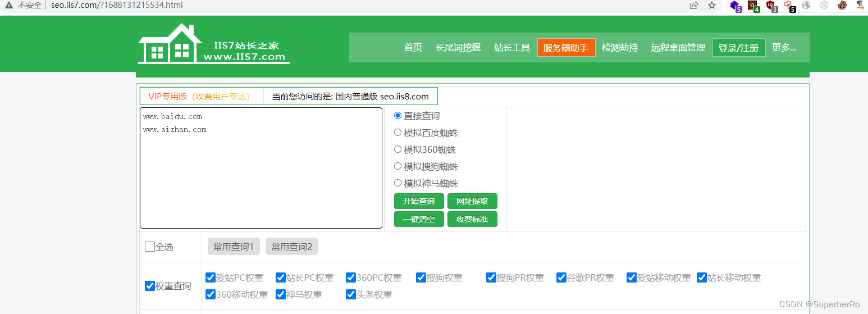Uncheck 爱站PC权重 checkbox
868x314 pixels.
tap(211, 277)
